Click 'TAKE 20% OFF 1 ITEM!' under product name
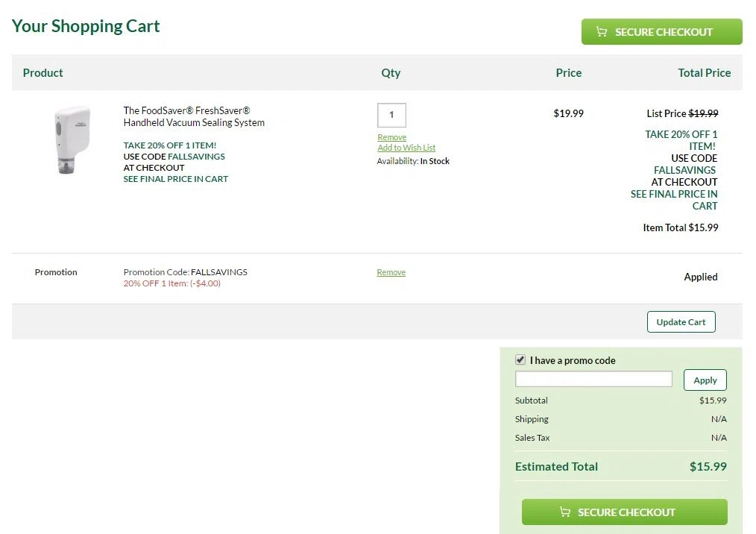This screenshot has height=534, width=756. [170, 145]
